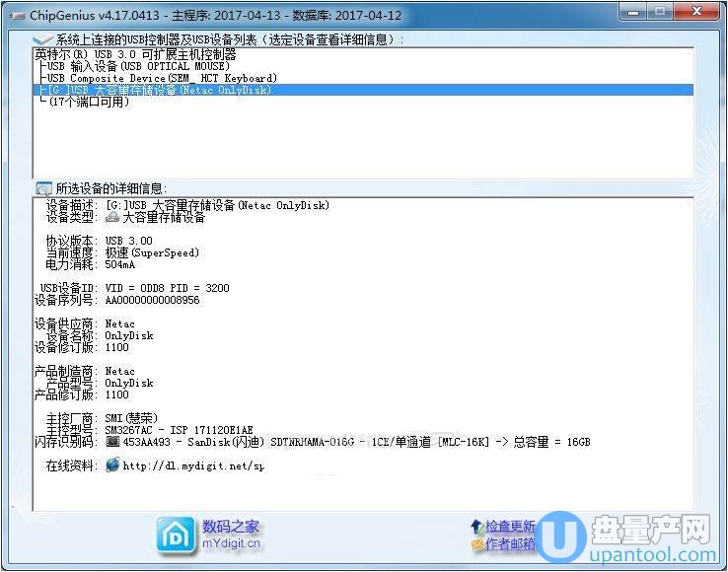Click the Check Update (检查更新) arrow icon
Viewport: 728px width, 572px height.
[477, 527]
